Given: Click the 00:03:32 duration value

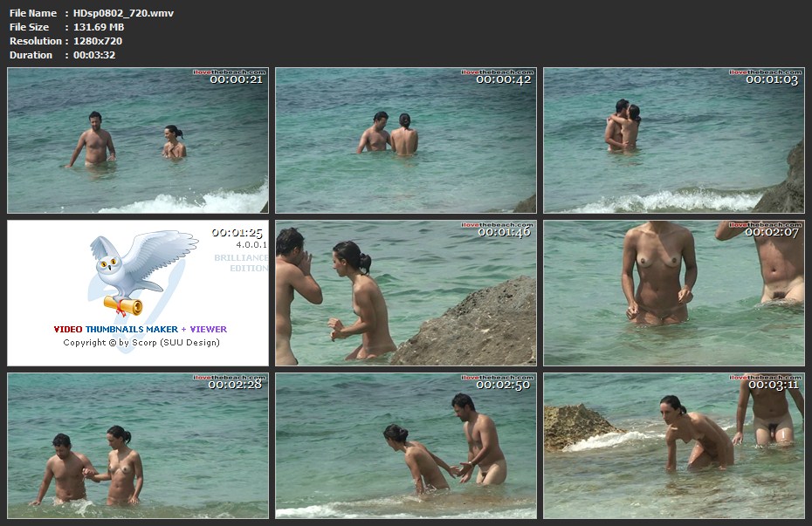Looking at the screenshot, I should (94, 55).
